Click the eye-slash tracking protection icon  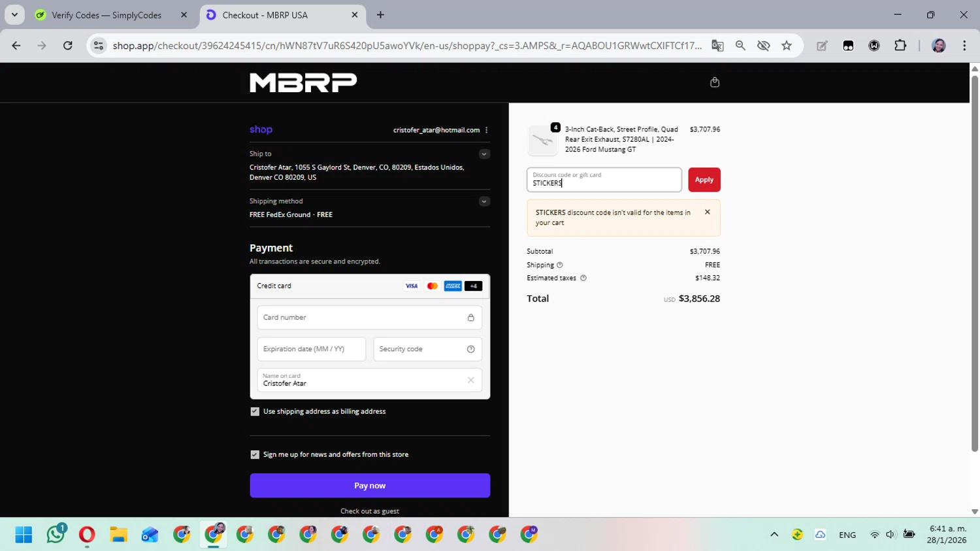click(x=763, y=46)
